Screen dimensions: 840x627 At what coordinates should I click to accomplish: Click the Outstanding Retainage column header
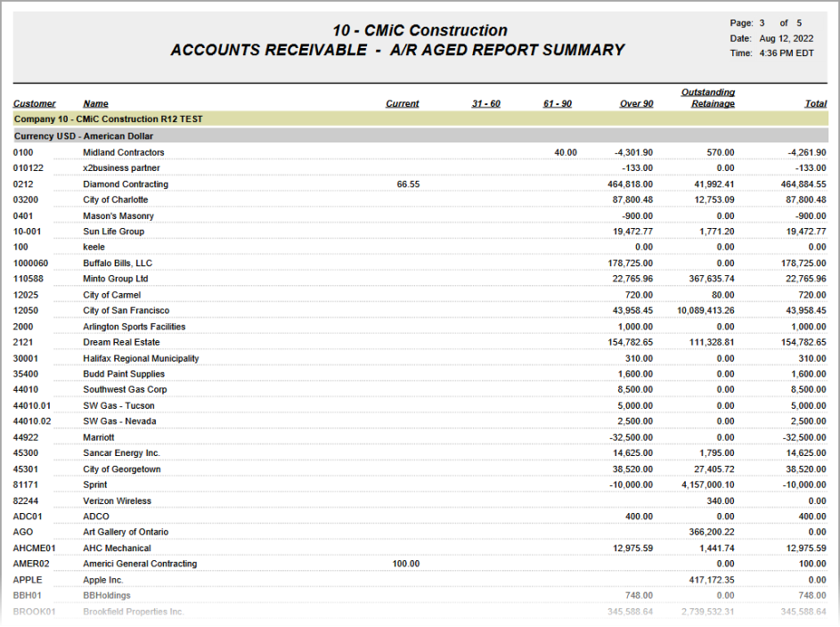(707, 98)
